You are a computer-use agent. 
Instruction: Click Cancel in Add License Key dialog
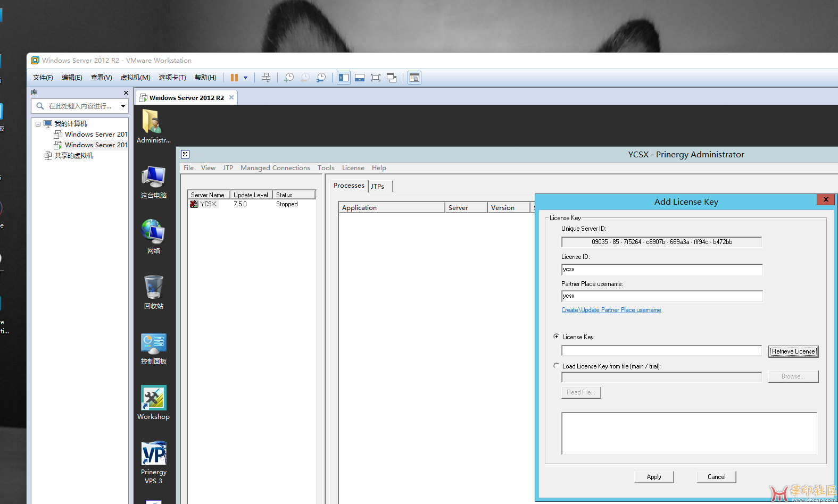716,477
